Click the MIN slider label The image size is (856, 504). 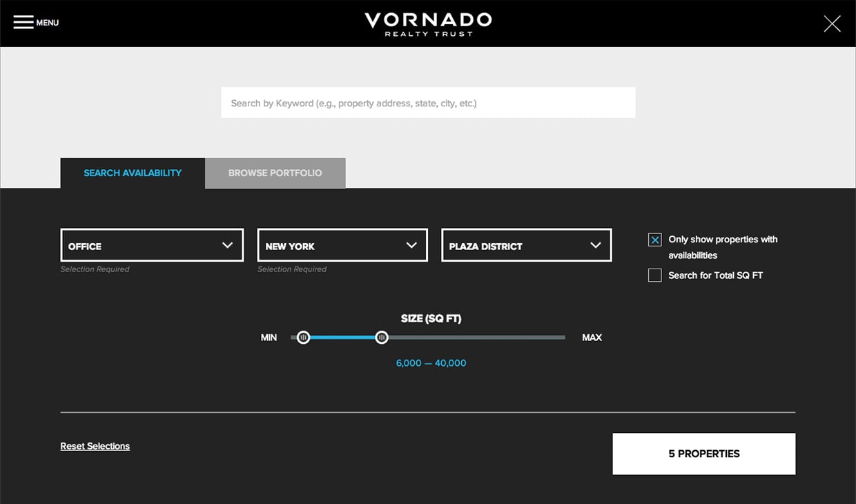point(269,338)
